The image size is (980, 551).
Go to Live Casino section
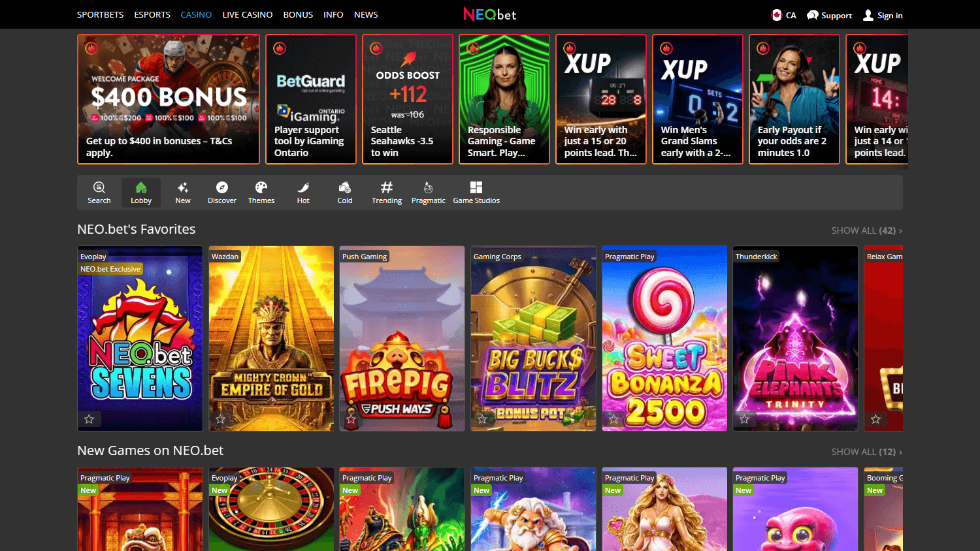click(248, 14)
